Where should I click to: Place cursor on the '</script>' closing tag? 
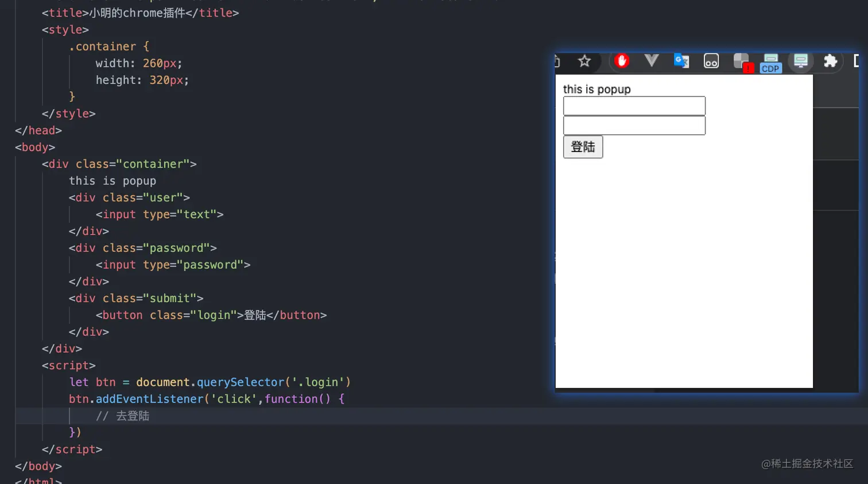click(x=72, y=450)
